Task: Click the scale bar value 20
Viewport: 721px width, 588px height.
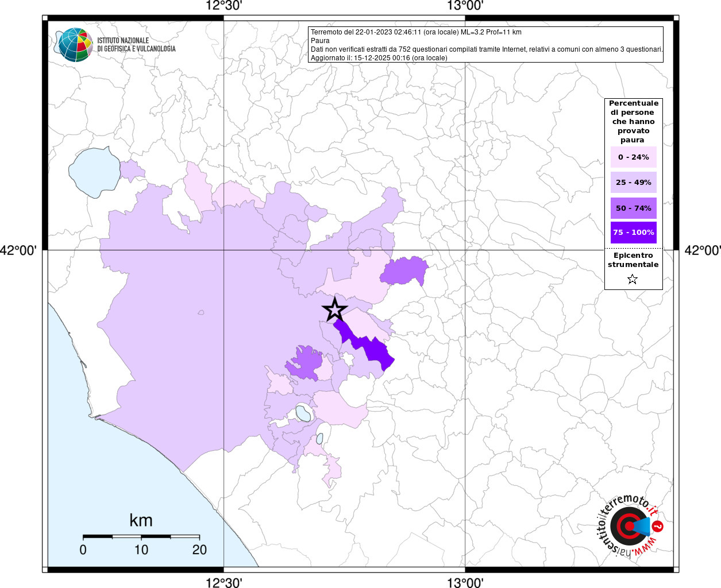Action: (199, 550)
